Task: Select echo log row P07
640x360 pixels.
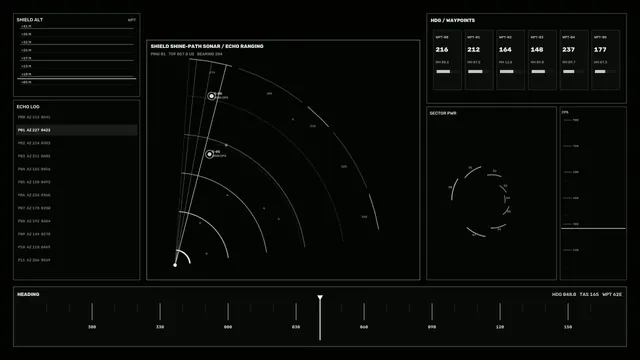Action: tap(77, 208)
